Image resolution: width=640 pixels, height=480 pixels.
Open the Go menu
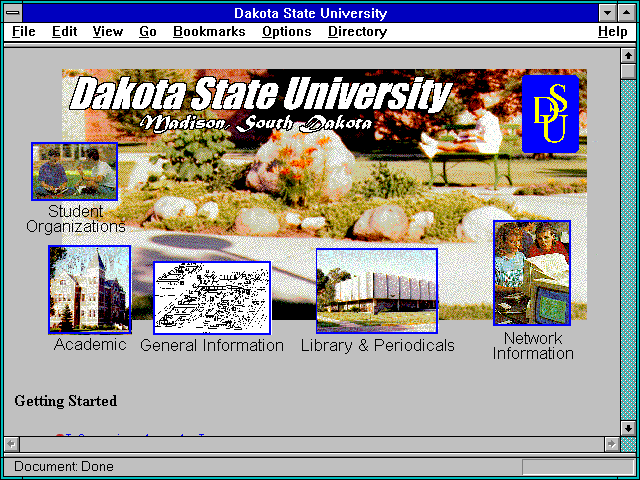(148, 31)
